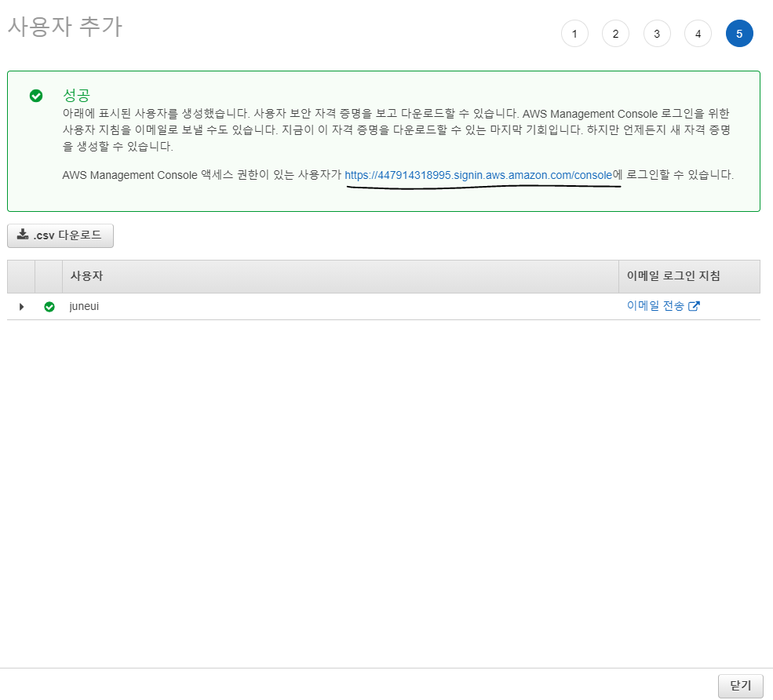Screen dimensions: 773x700
Task: Go to wizard step 1
Action: pos(574,34)
